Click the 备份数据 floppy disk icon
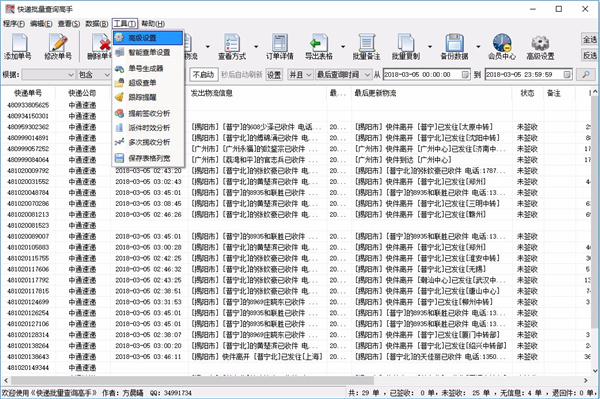 pyautogui.click(x=454, y=47)
